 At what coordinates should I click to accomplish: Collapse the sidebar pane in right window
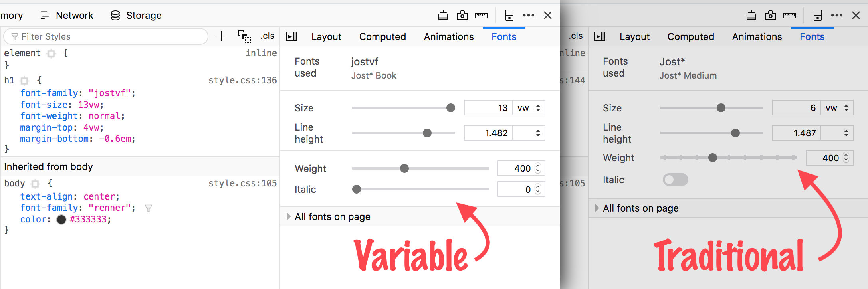(x=600, y=36)
